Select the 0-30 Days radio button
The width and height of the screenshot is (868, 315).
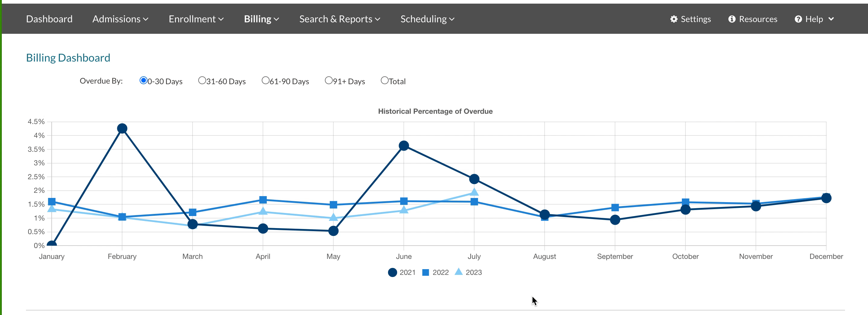click(x=143, y=81)
